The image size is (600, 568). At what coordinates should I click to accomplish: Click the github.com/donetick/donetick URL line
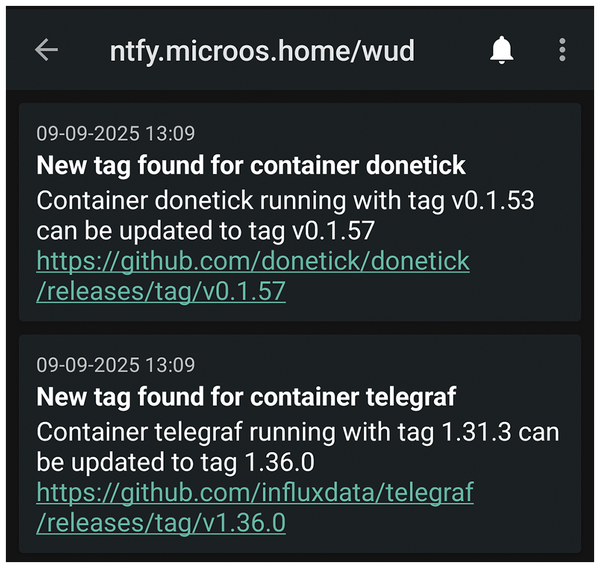click(253, 262)
